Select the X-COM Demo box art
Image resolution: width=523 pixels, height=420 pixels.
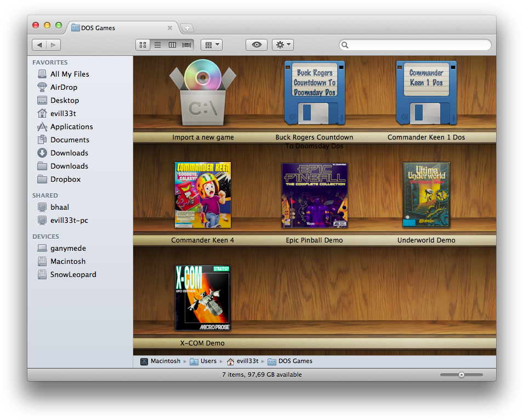click(x=203, y=298)
